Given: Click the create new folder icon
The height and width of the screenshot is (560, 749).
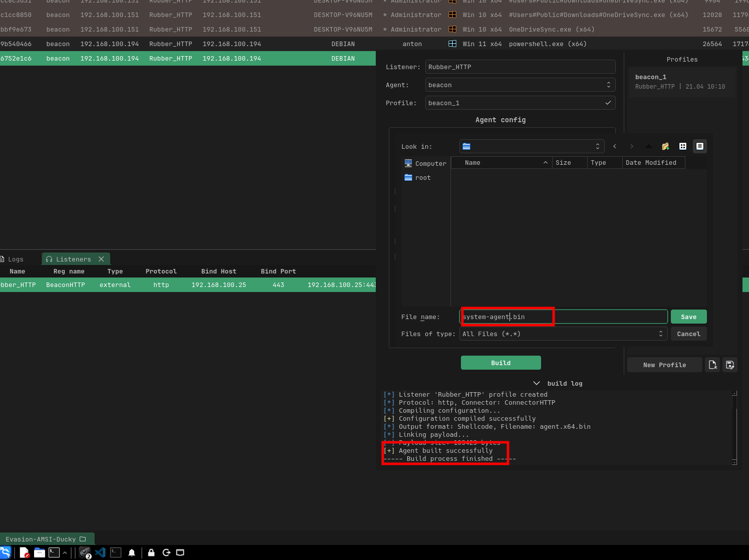Looking at the screenshot, I should click(x=665, y=146).
